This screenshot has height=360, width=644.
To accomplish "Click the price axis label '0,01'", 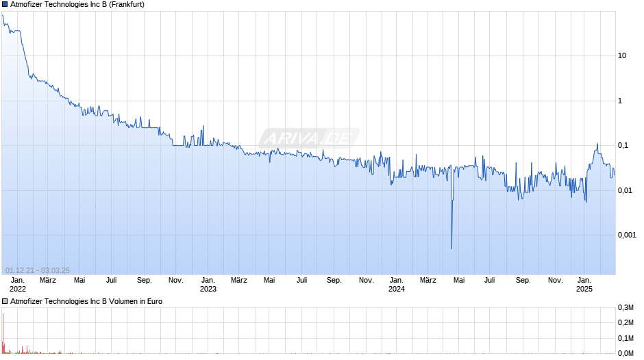I will 624,190.
